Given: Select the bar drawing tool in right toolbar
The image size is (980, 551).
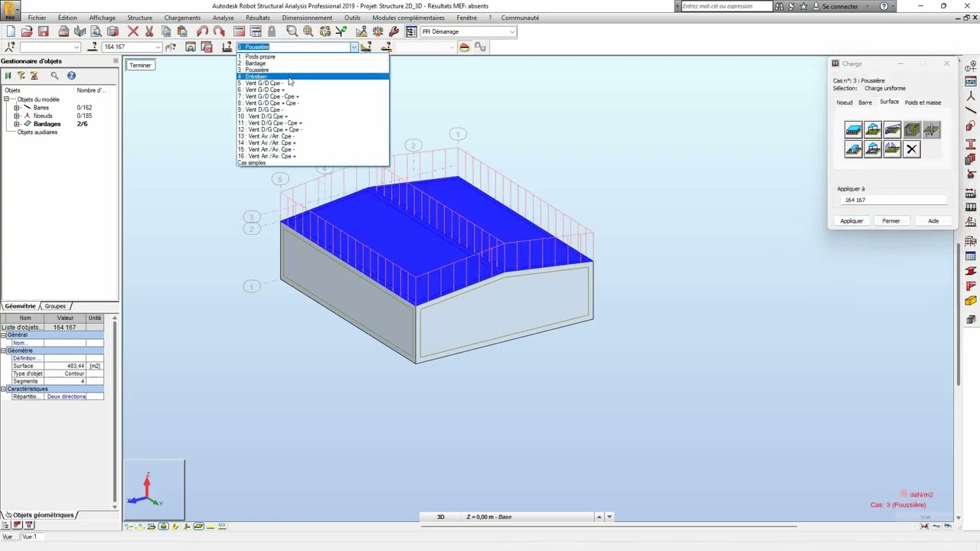Looking at the screenshot, I should [x=971, y=111].
